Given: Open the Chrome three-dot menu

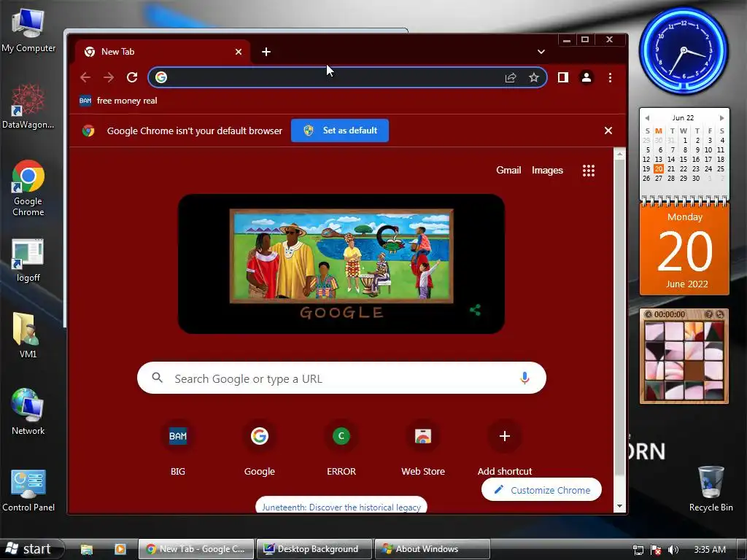Looking at the screenshot, I should pyautogui.click(x=610, y=77).
